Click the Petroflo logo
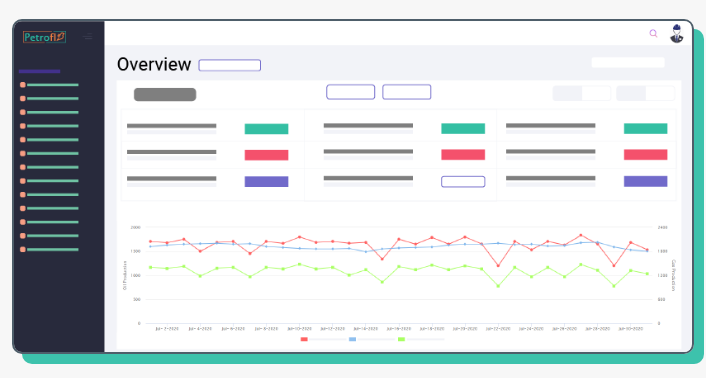 pos(45,37)
